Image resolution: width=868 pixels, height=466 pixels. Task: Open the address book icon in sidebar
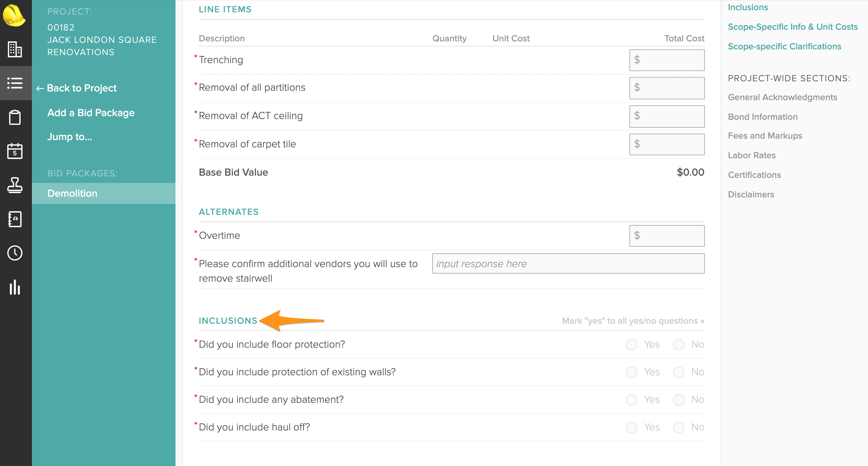15,219
